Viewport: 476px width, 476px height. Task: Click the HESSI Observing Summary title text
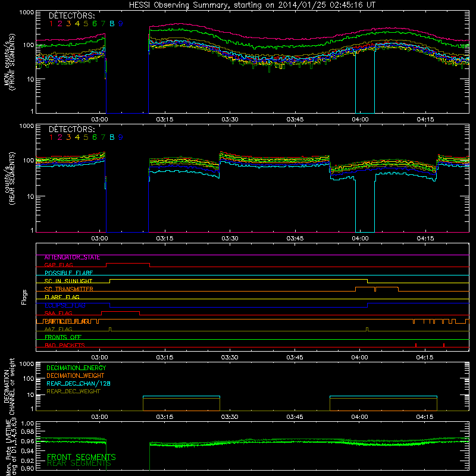coord(252,5)
